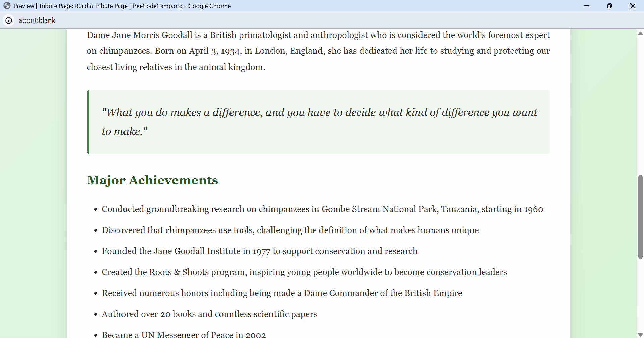644x338 pixels.
Task: Click the site information icon beside about:blank
Action: pos(9,20)
